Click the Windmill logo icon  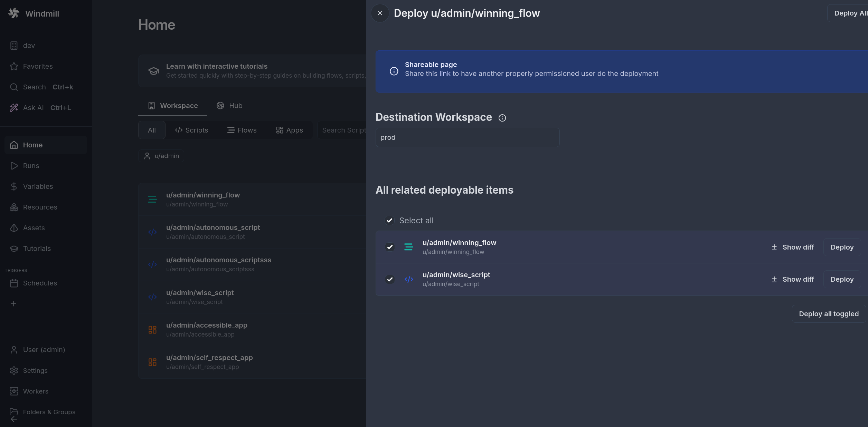[13, 13]
